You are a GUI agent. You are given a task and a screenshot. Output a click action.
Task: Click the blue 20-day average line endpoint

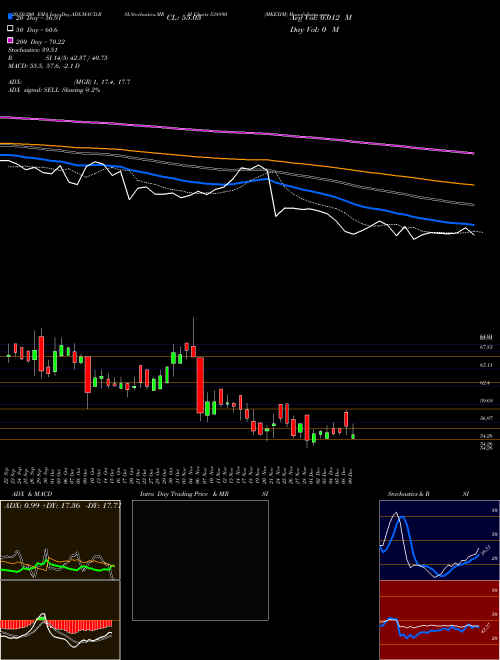pyautogui.click(x=474, y=225)
